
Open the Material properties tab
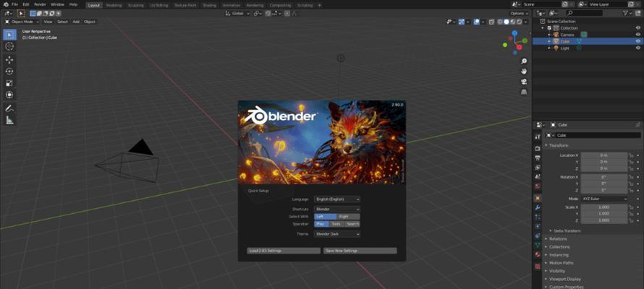[x=538, y=254]
